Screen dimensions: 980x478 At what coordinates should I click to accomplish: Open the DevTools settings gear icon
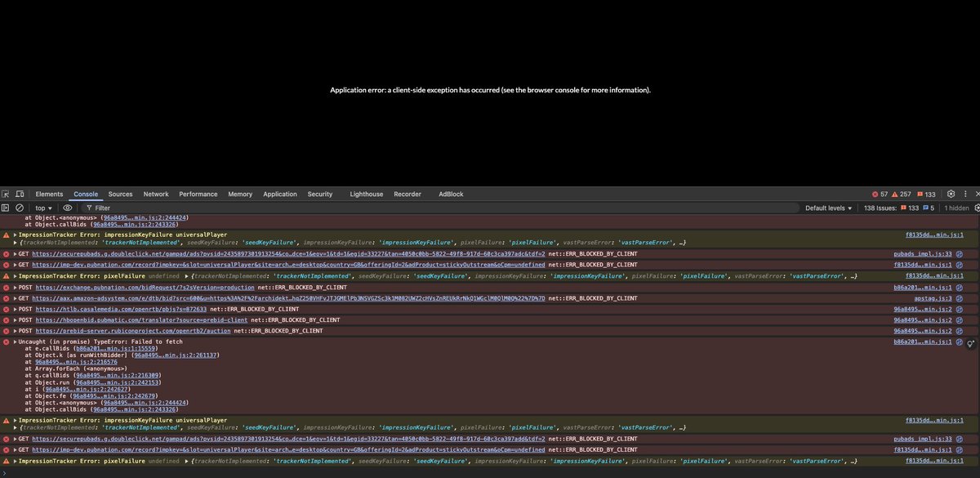[951, 194]
